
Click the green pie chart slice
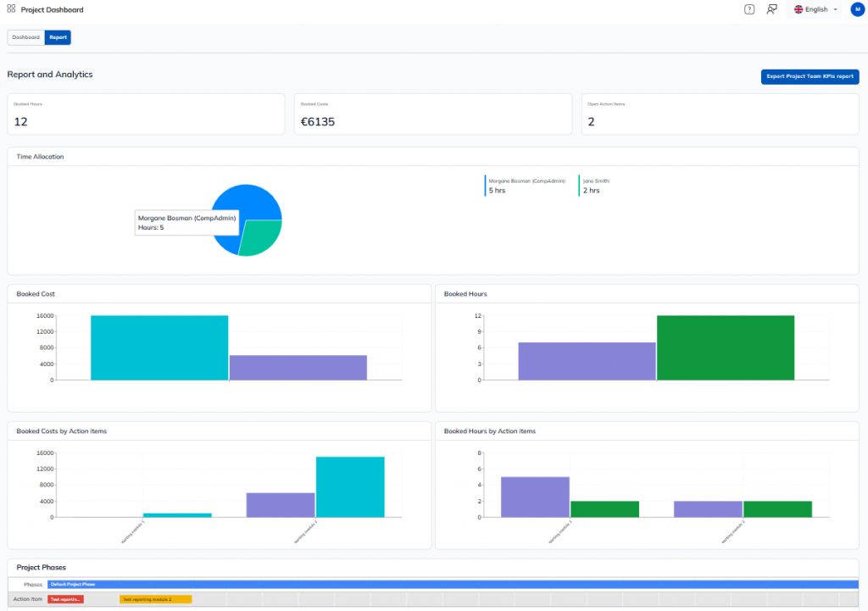(x=260, y=237)
